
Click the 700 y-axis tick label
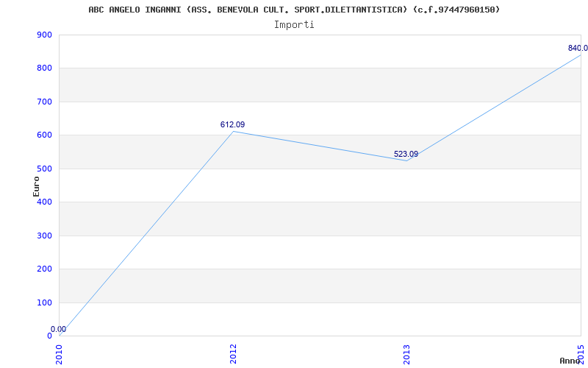click(x=44, y=102)
